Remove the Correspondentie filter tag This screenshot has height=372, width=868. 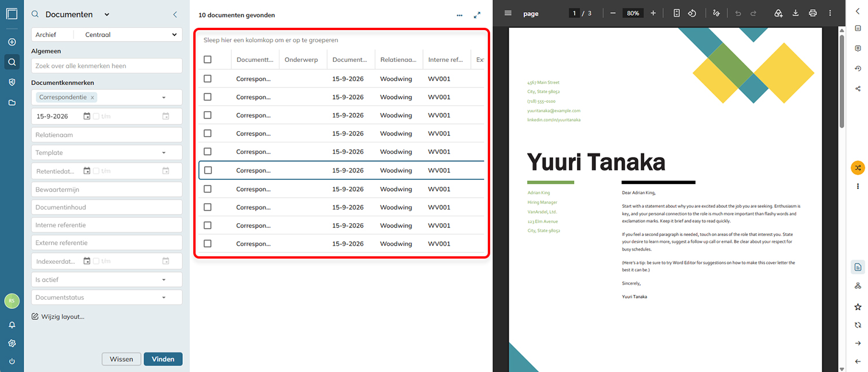[x=93, y=98]
